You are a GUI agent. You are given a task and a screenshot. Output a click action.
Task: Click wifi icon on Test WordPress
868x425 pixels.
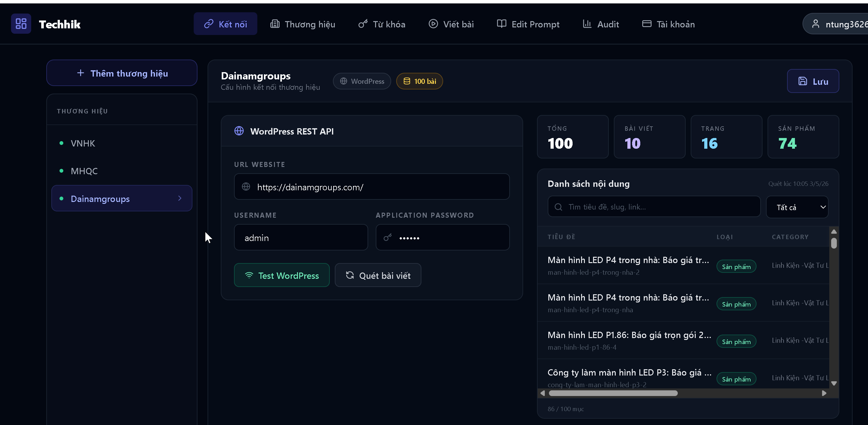click(x=249, y=275)
